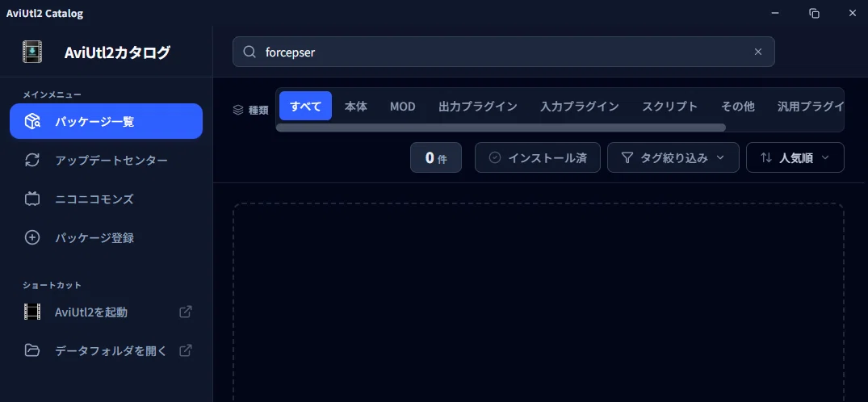Minimize the AviUtl2 Catalog window
This screenshot has width=868, height=402.
776,13
